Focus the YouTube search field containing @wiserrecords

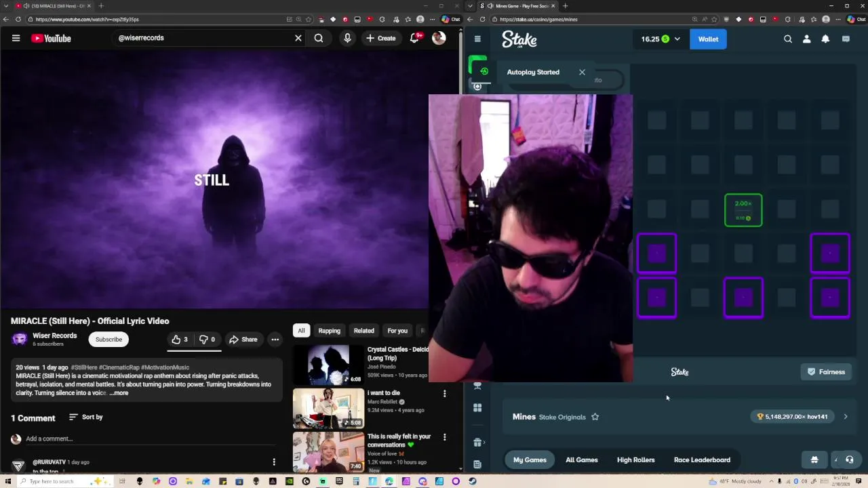pyautogui.click(x=203, y=38)
